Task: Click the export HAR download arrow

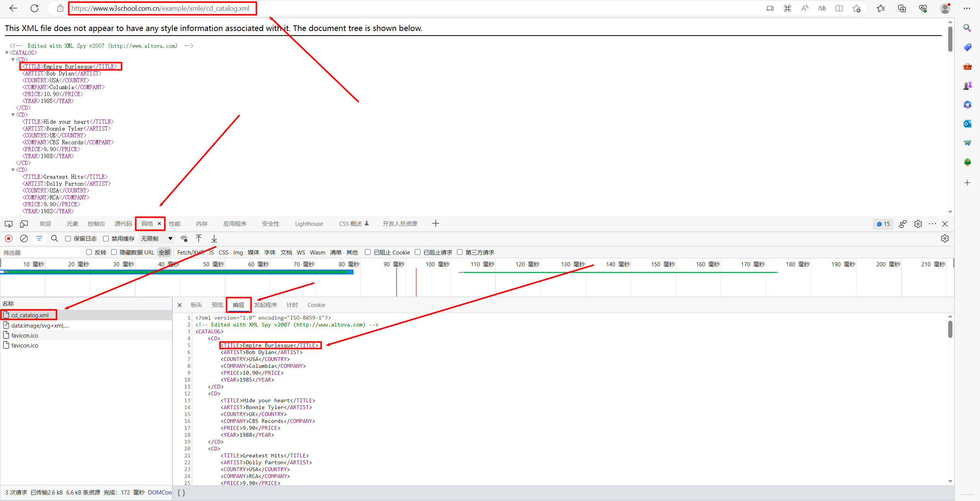Action: pyautogui.click(x=214, y=238)
